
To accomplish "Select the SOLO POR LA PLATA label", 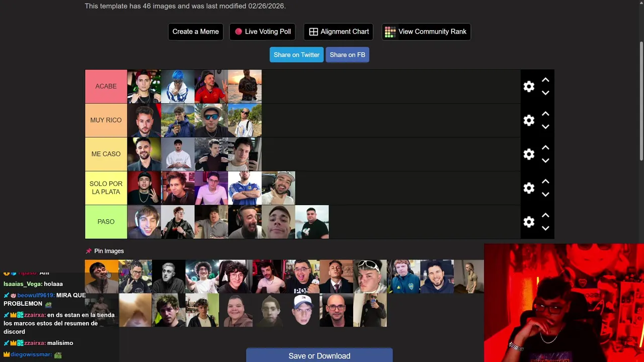I will (106, 188).
